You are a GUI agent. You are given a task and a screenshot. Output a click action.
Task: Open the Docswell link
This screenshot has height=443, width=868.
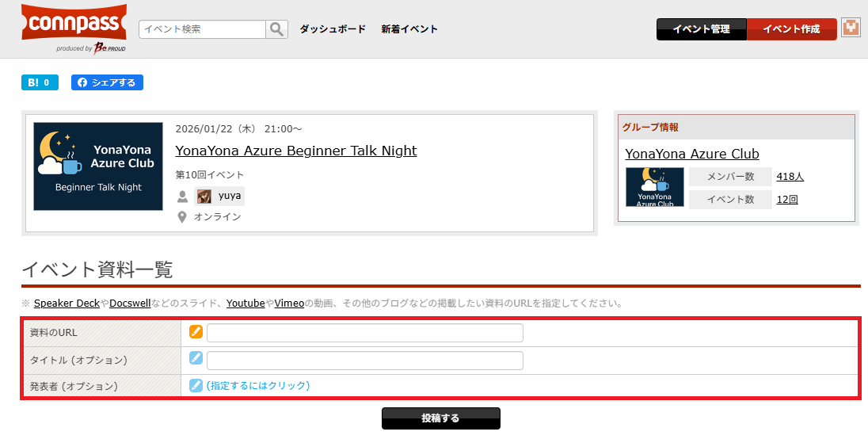tap(130, 304)
